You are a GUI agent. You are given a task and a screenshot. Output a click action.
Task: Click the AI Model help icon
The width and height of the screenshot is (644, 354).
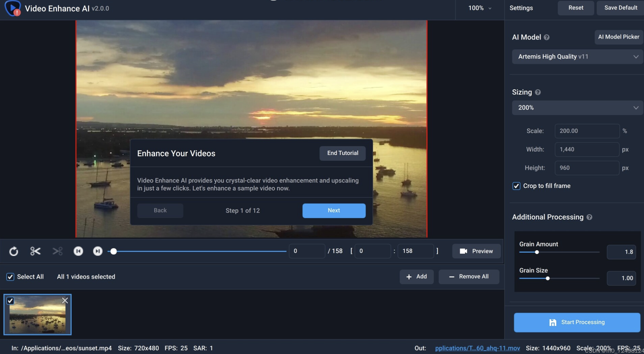547,37
